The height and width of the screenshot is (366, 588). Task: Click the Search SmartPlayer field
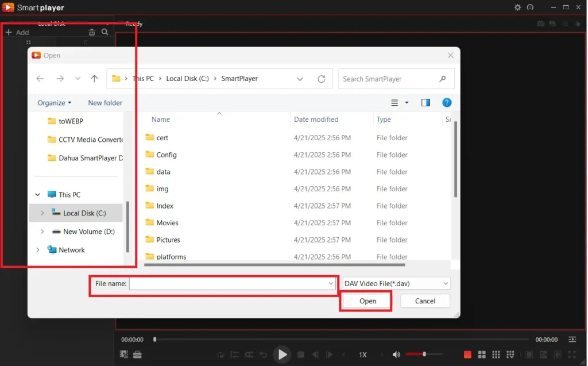pos(396,79)
